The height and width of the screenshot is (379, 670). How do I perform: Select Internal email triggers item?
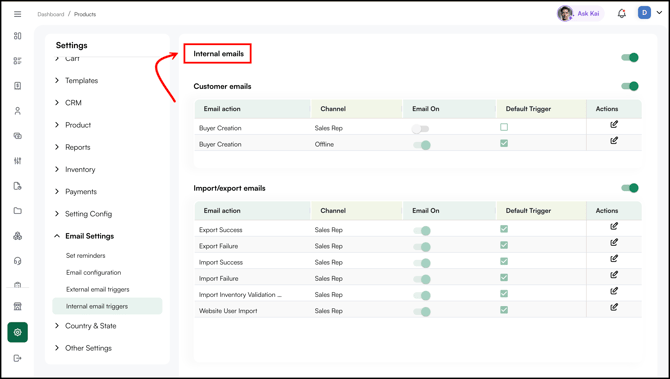coord(107,306)
